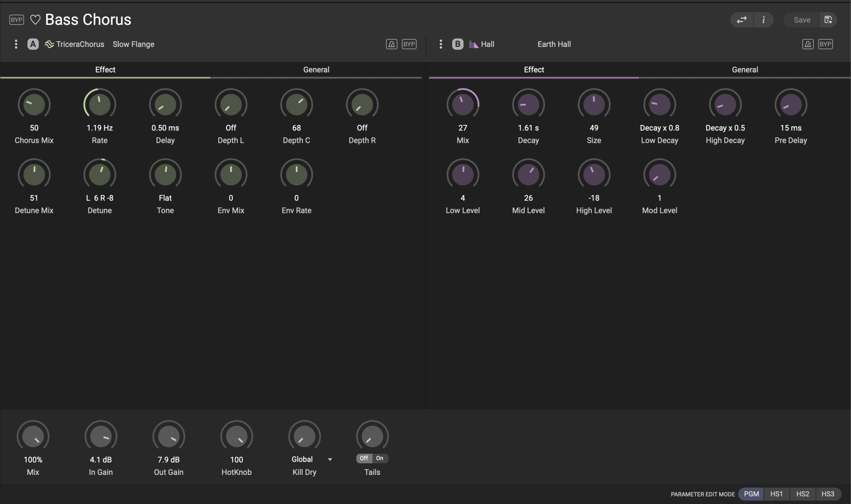Bypass slot A with its BYP button
Viewport: 851px width, 504px height.
pyautogui.click(x=409, y=44)
